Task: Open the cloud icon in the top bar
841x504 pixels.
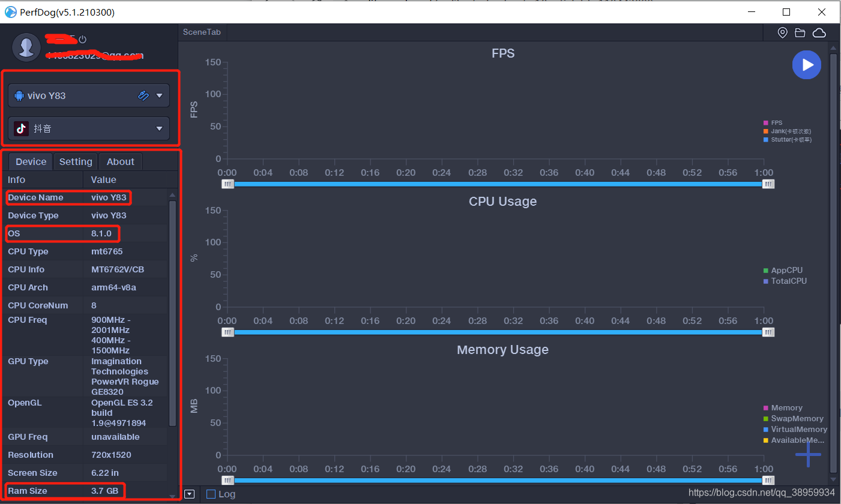Action: [x=819, y=32]
